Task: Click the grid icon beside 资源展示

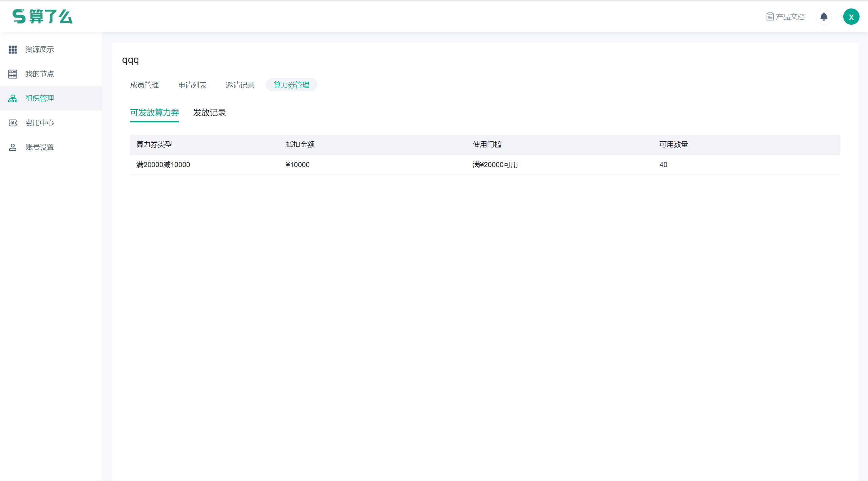Action: point(13,49)
